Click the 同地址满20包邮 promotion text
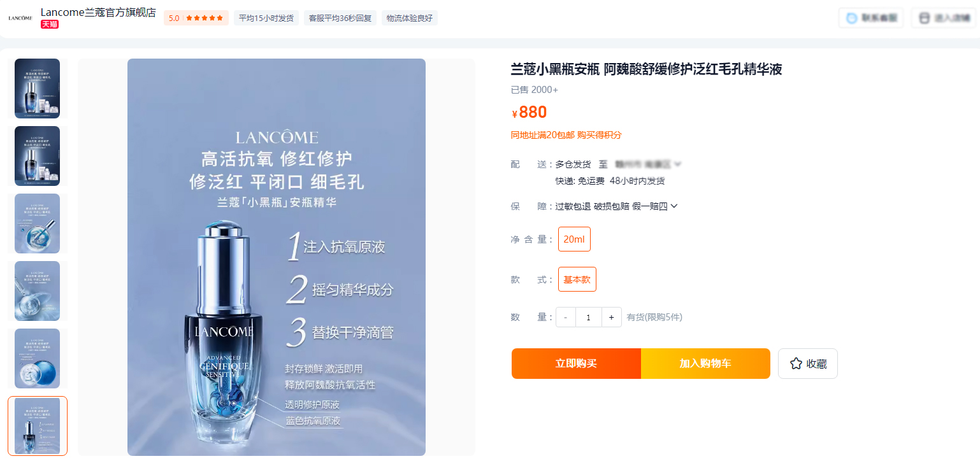This screenshot has height=468, width=980. (x=543, y=135)
